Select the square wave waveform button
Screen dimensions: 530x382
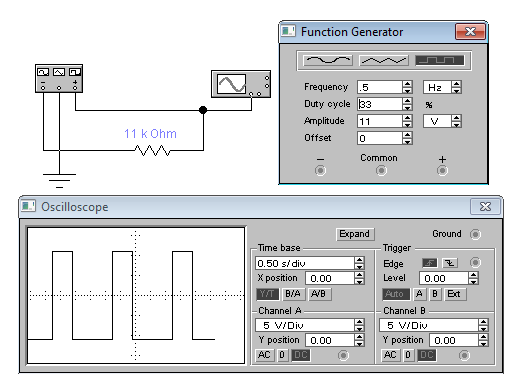pyautogui.click(x=439, y=61)
